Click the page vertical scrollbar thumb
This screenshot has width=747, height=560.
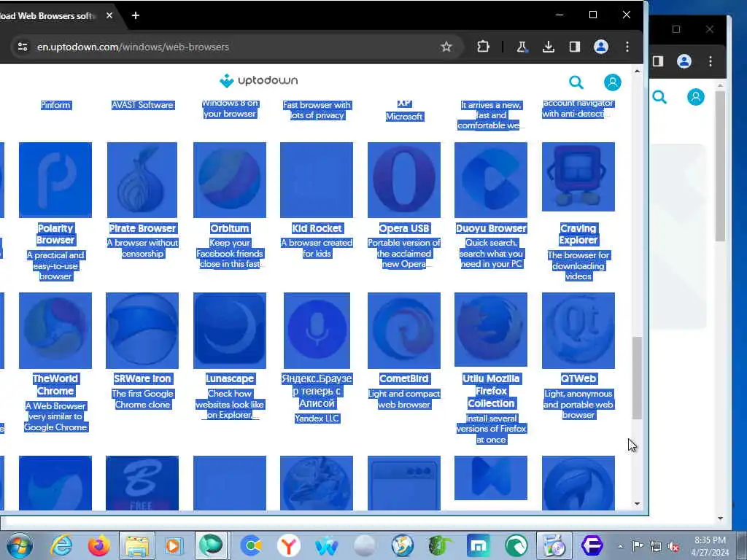(x=637, y=378)
